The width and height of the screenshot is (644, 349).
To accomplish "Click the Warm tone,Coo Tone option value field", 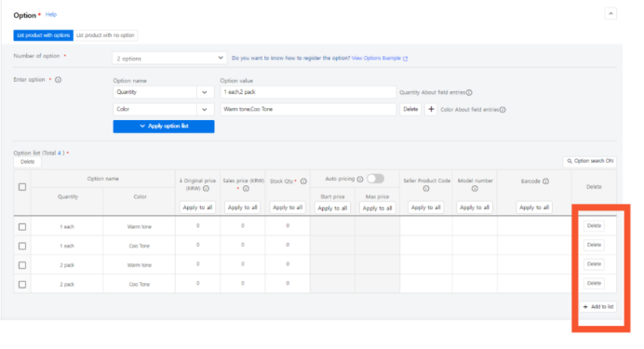I will pyautogui.click(x=308, y=109).
